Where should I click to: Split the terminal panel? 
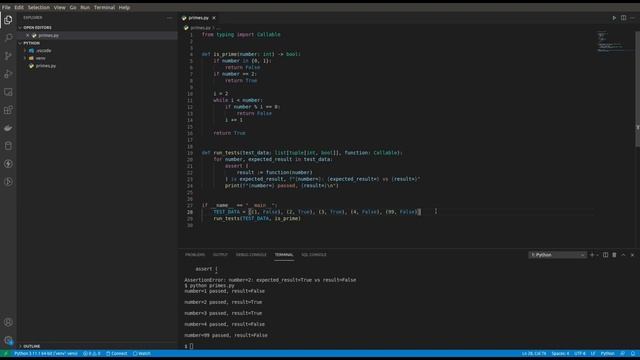(605, 255)
